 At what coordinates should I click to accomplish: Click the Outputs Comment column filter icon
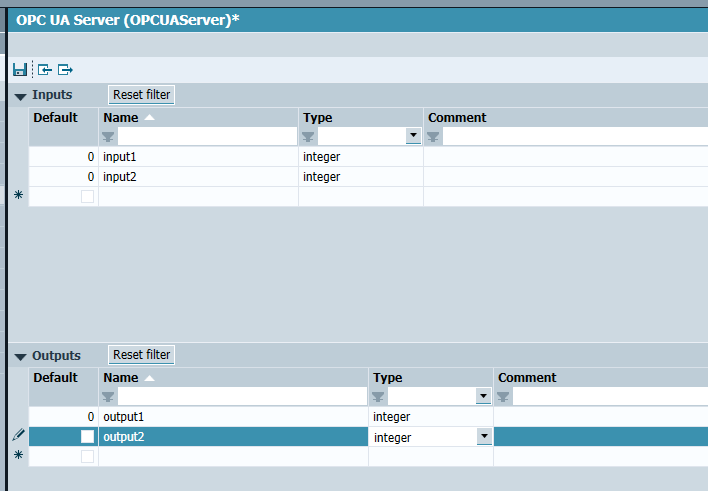503,397
